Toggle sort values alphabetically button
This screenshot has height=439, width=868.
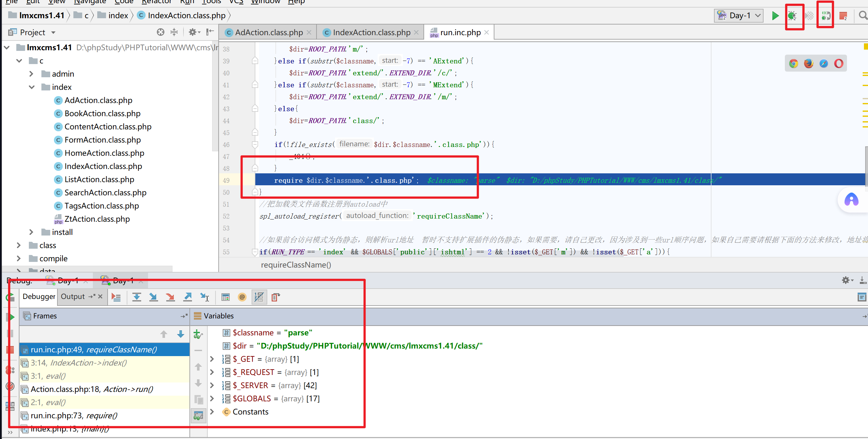pyautogui.click(x=259, y=297)
